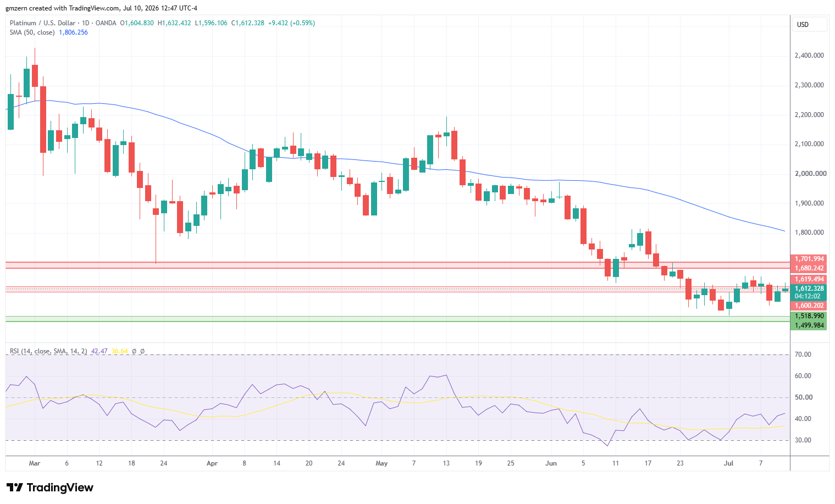Click the Jun label on the time axis
Screen dimensions: 835x504
point(551,463)
